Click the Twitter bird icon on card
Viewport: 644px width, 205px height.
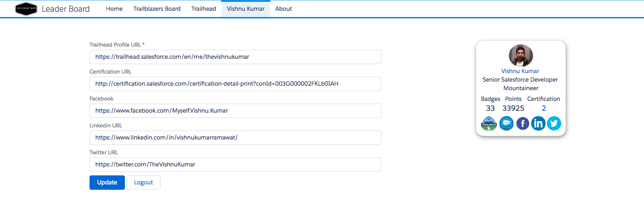pyautogui.click(x=554, y=123)
